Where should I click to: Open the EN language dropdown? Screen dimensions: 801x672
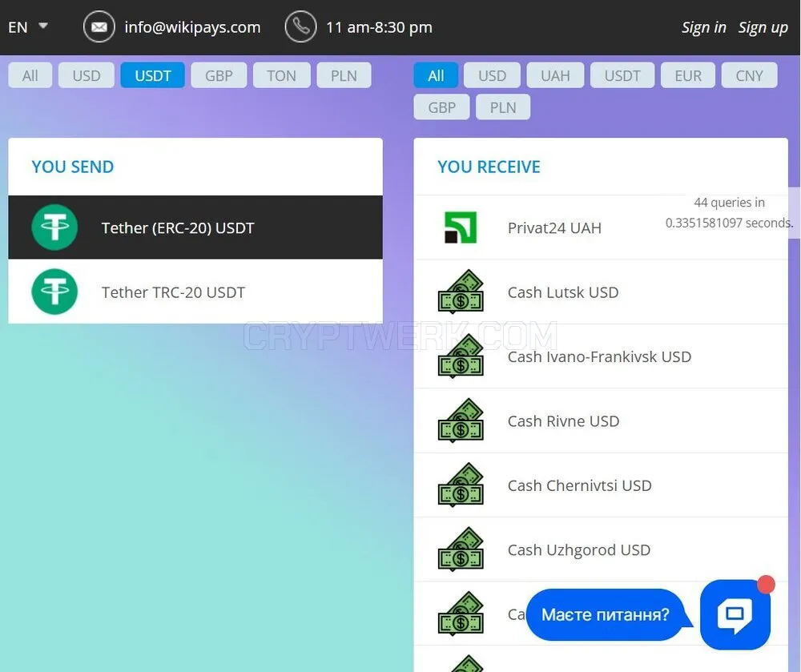[27, 26]
